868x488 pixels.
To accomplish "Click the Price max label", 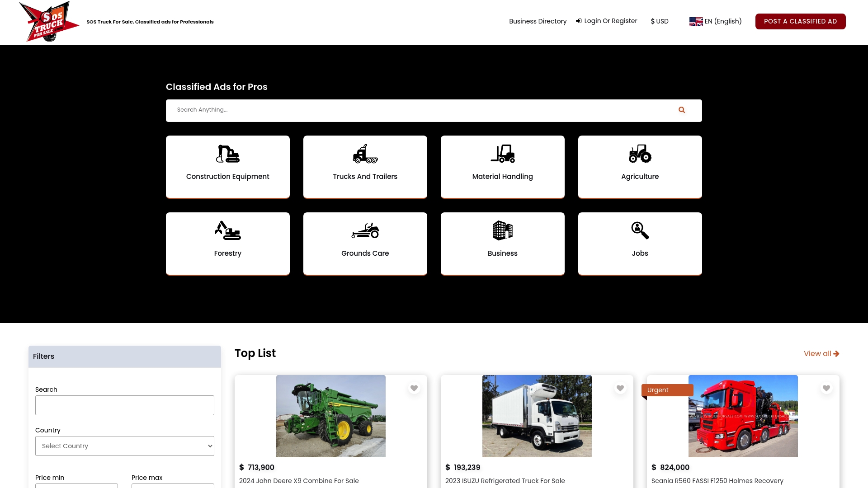I will (147, 478).
